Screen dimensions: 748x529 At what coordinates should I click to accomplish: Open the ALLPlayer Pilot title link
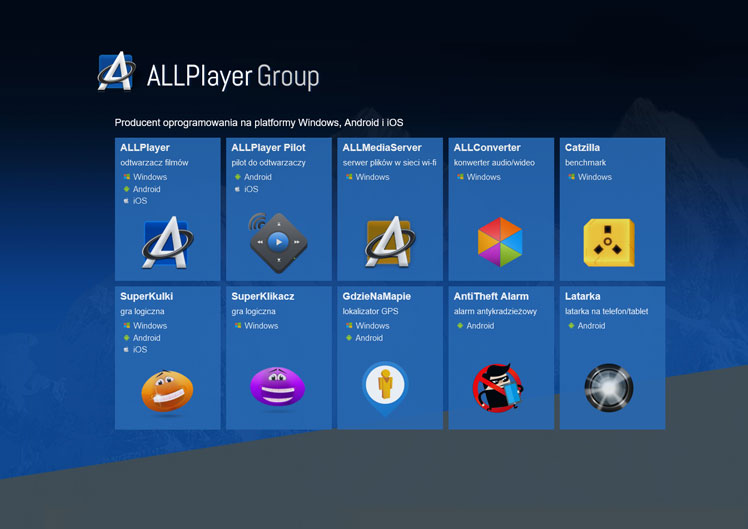[x=268, y=148]
